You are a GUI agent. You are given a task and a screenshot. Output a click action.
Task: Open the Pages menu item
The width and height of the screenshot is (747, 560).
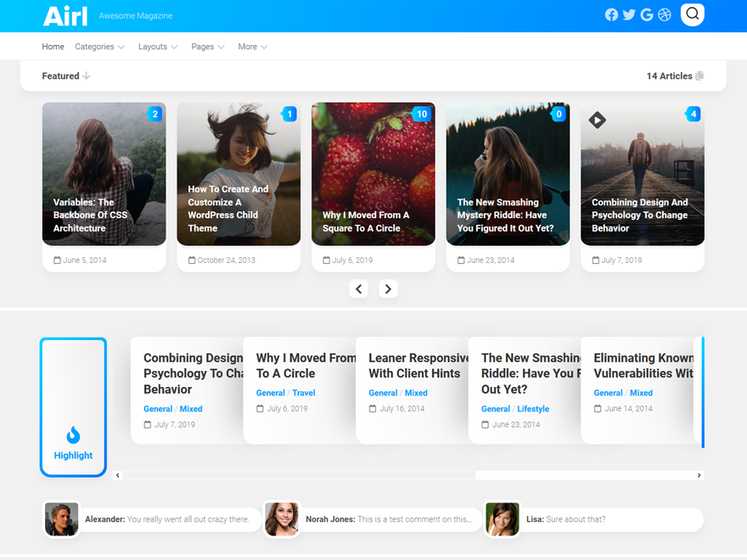(207, 47)
